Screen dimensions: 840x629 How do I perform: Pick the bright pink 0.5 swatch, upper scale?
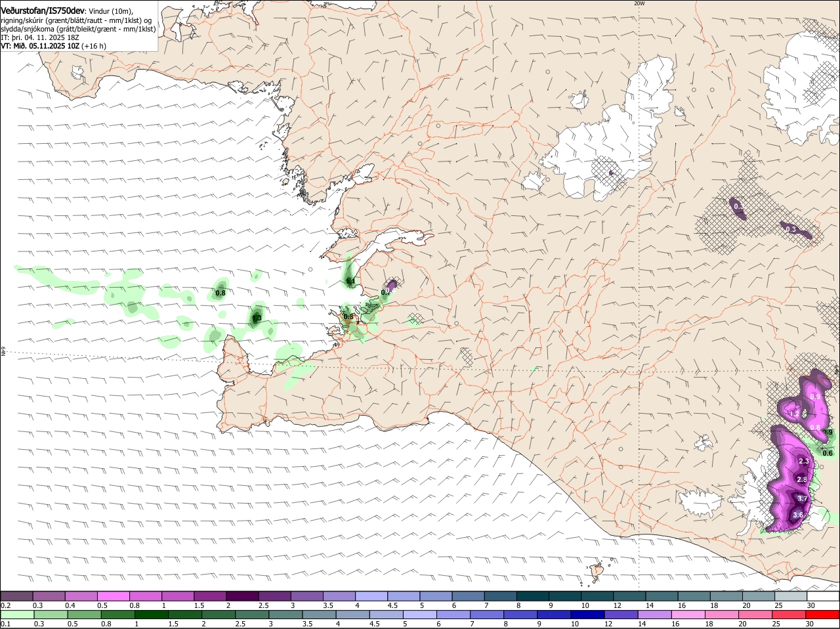[x=113, y=596]
